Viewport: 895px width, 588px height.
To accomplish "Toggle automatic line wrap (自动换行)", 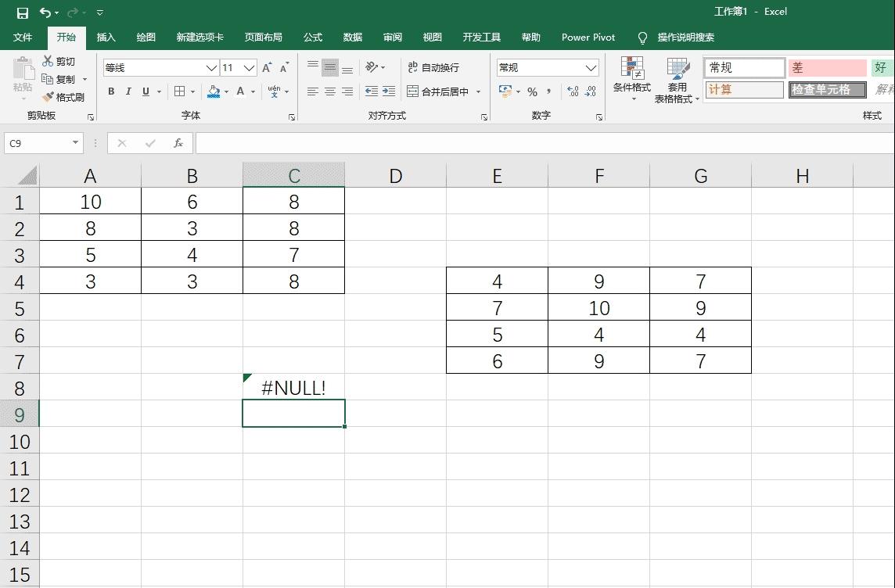I will coord(433,68).
